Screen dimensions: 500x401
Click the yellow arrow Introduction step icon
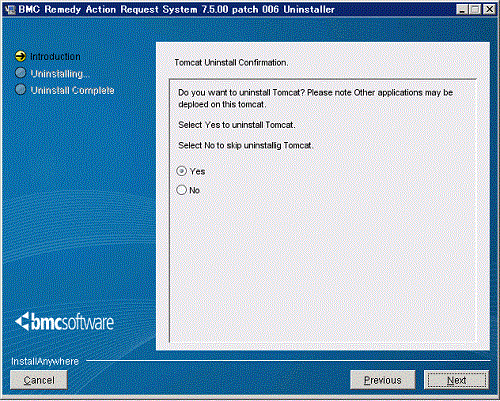(x=20, y=56)
